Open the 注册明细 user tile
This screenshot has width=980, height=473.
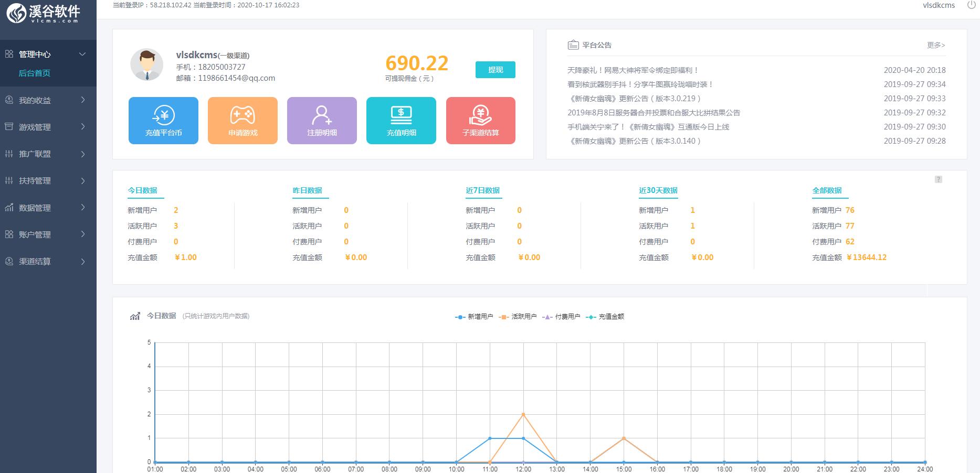(x=322, y=115)
